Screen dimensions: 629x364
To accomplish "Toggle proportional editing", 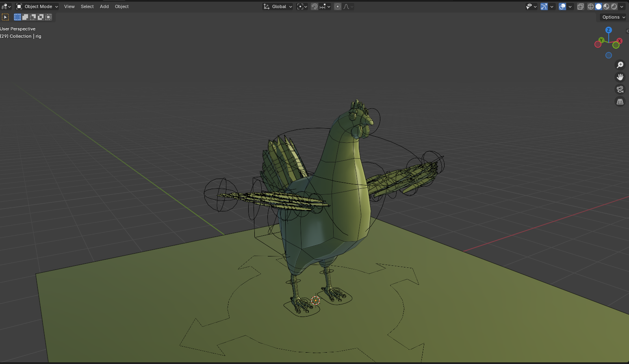I will click(338, 6).
